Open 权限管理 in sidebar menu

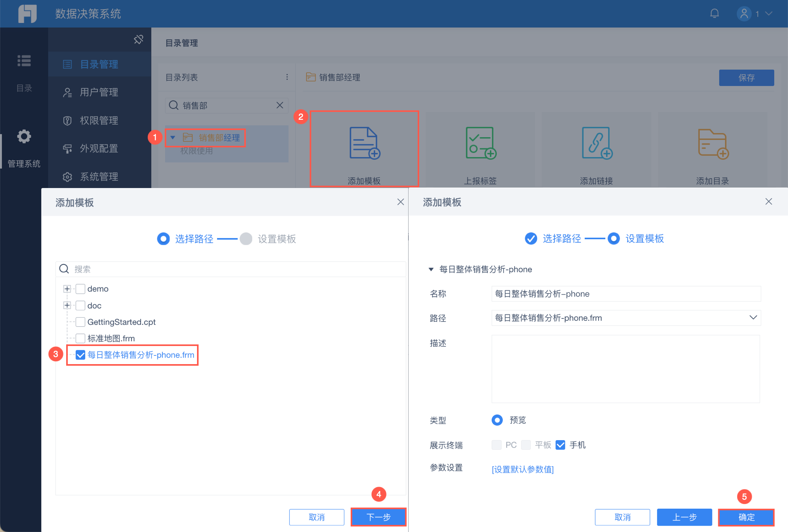click(x=99, y=121)
